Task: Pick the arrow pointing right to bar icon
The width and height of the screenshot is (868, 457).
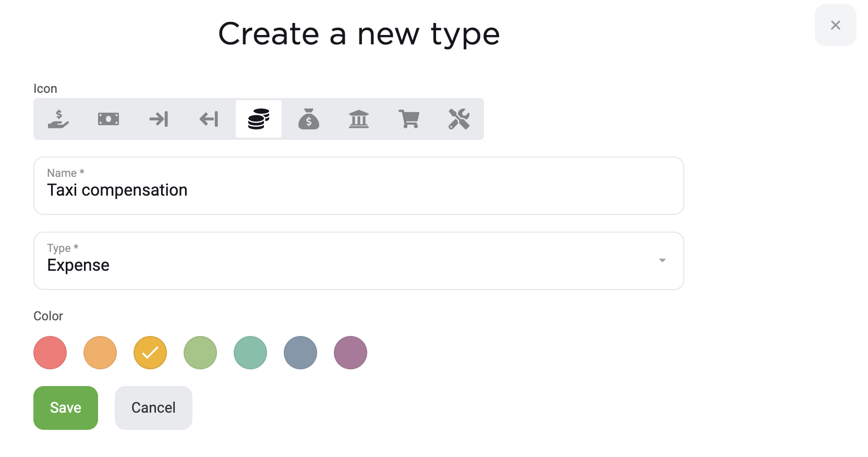Action: tap(159, 119)
